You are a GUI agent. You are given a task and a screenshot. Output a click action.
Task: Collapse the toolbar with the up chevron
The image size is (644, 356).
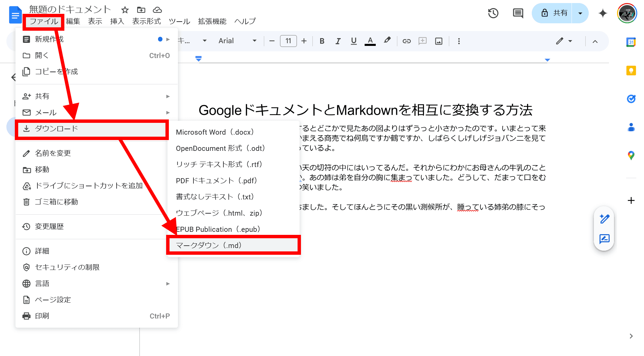pyautogui.click(x=595, y=41)
